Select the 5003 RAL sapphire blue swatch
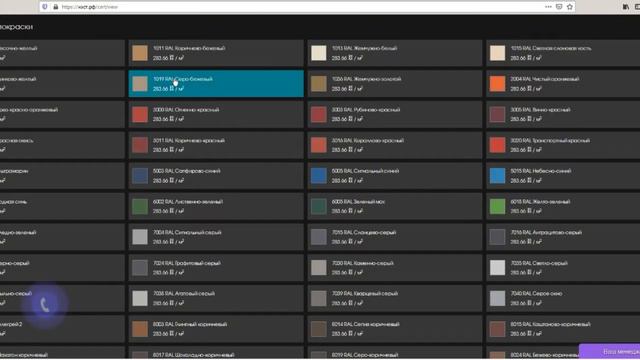Viewport: 640px width, 360px height. point(140,176)
